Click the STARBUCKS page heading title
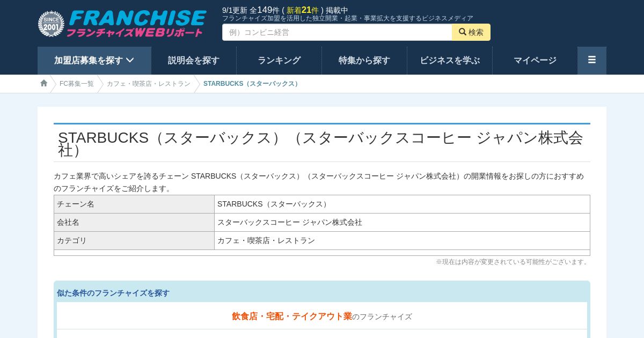 pyautogui.click(x=322, y=143)
